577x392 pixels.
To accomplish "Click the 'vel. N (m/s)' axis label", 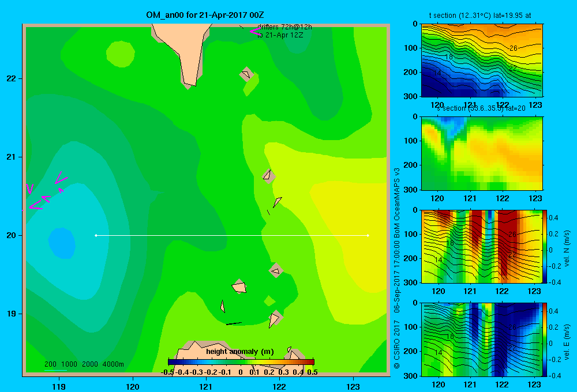I will pos(567,248).
